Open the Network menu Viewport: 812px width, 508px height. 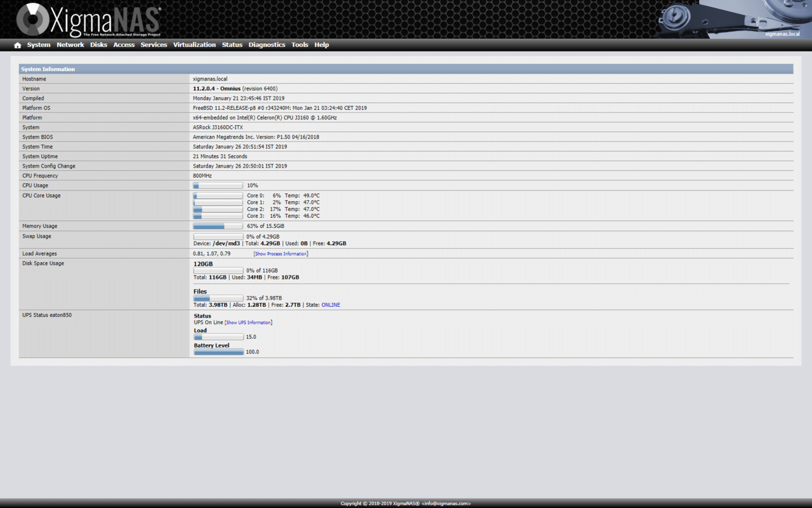coord(70,44)
